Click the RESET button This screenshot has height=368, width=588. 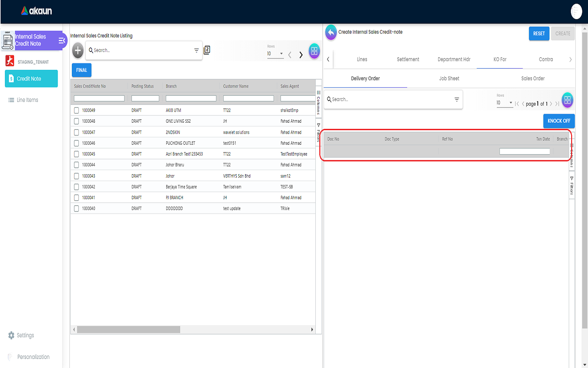coord(539,34)
